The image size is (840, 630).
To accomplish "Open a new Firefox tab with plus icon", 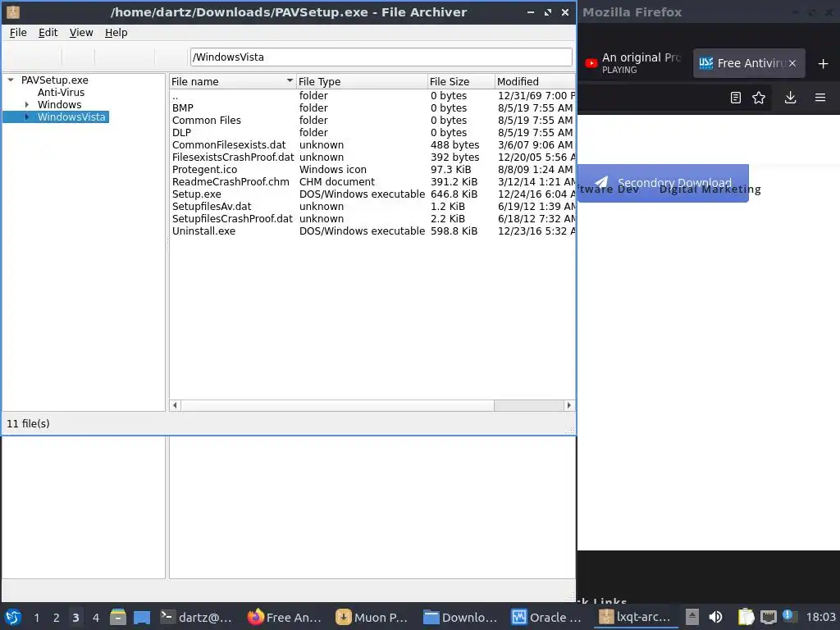I will (824, 64).
